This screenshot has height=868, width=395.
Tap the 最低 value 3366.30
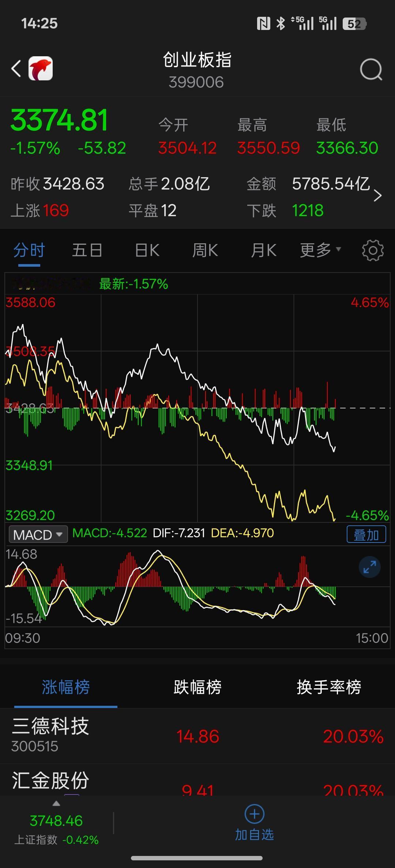point(347,148)
